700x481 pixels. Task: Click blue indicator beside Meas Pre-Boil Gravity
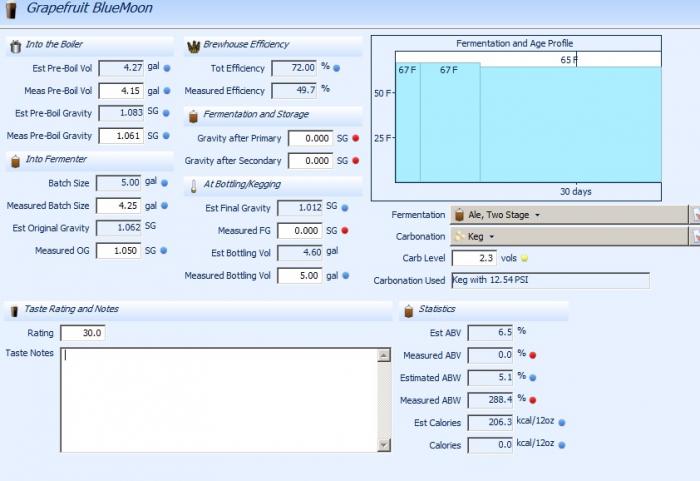[x=167, y=135]
